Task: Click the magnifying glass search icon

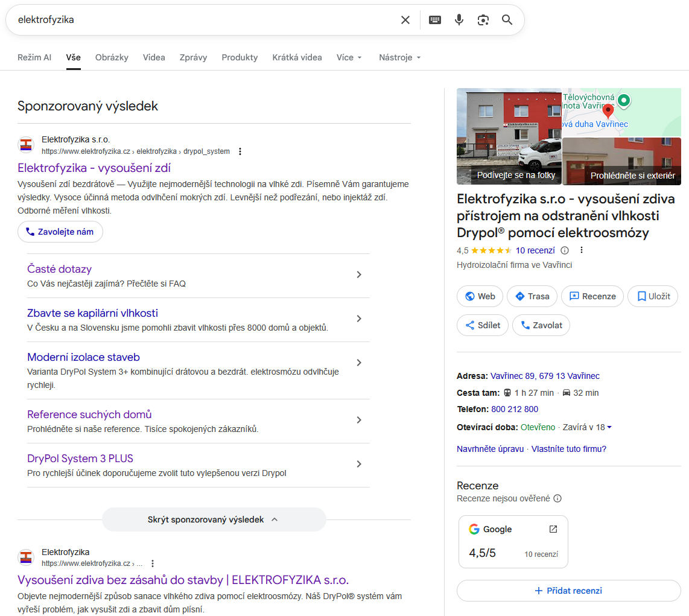Action: coord(507,20)
